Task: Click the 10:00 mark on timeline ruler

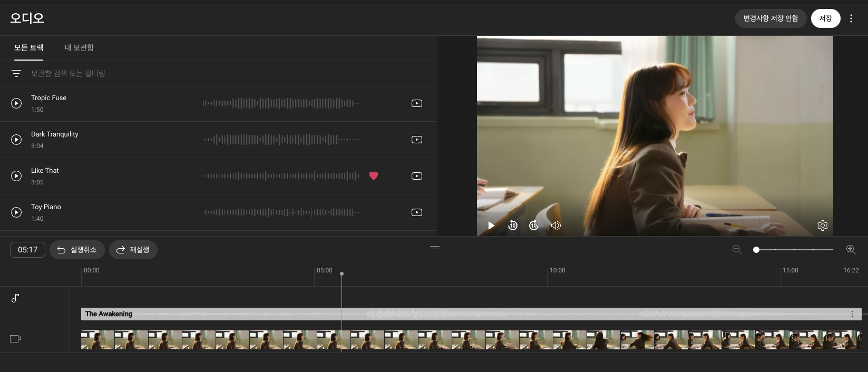Action: coord(558,270)
